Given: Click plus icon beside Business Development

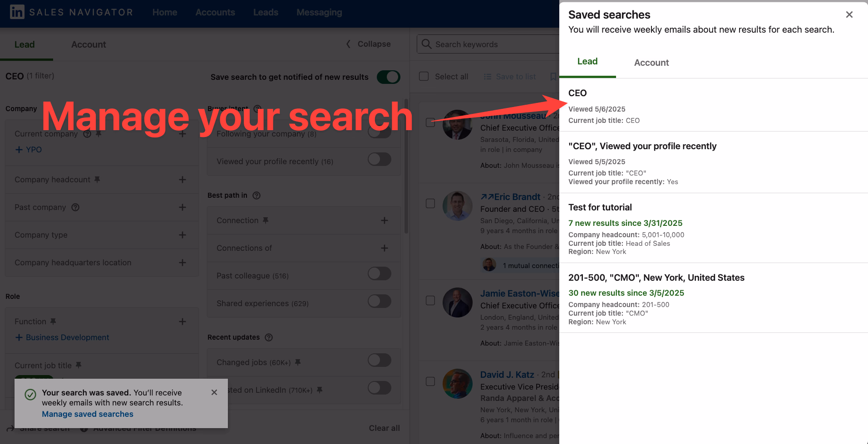Looking at the screenshot, I should pyautogui.click(x=19, y=337).
